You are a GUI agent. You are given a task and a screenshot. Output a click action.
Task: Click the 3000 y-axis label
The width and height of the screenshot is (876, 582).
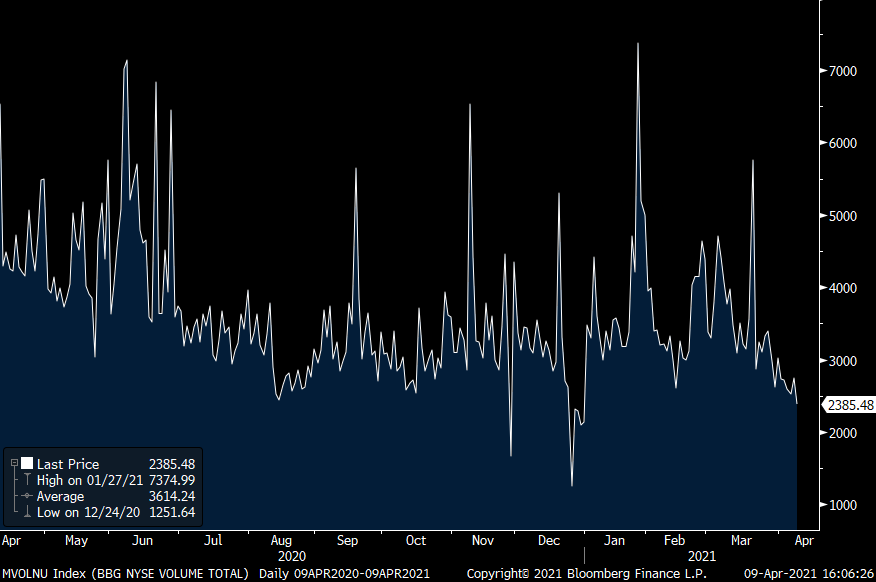843,361
